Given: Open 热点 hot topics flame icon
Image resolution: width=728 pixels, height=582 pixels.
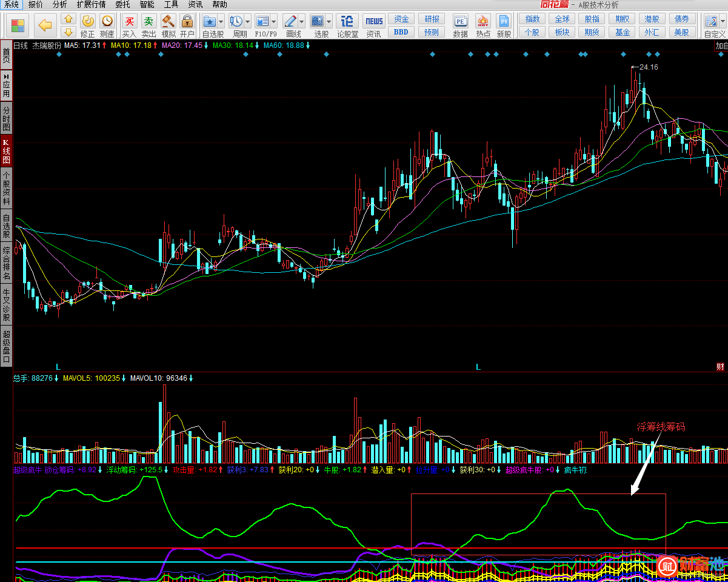Looking at the screenshot, I should click(x=483, y=22).
